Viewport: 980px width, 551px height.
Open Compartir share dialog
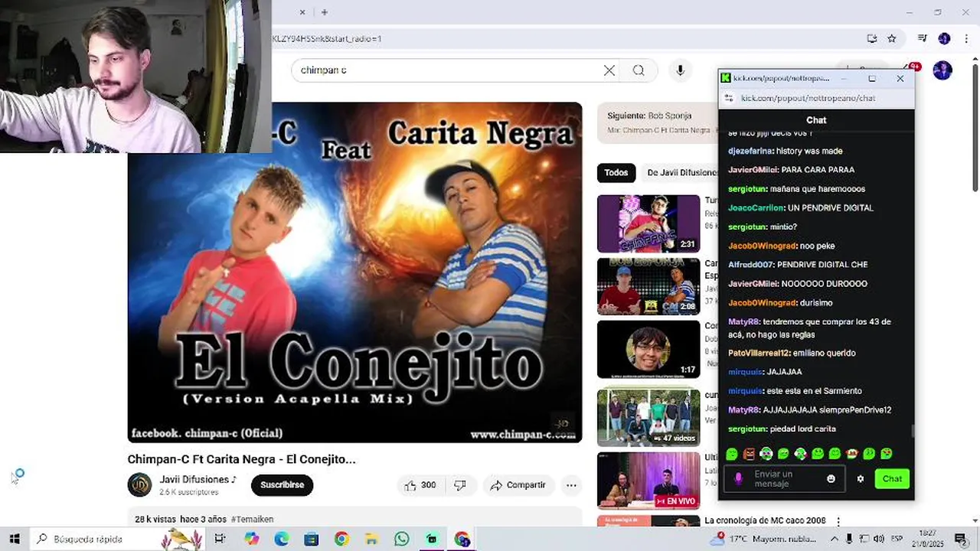518,485
